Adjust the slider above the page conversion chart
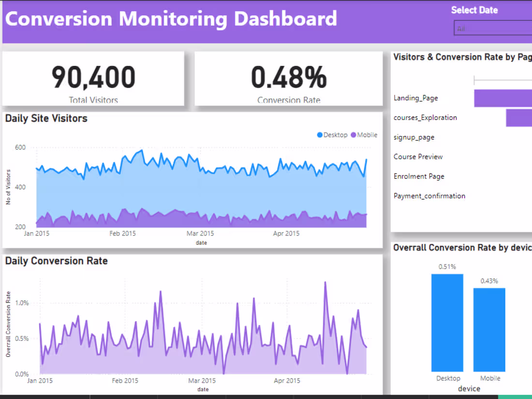The height and width of the screenshot is (399, 532). click(x=503, y=79)
